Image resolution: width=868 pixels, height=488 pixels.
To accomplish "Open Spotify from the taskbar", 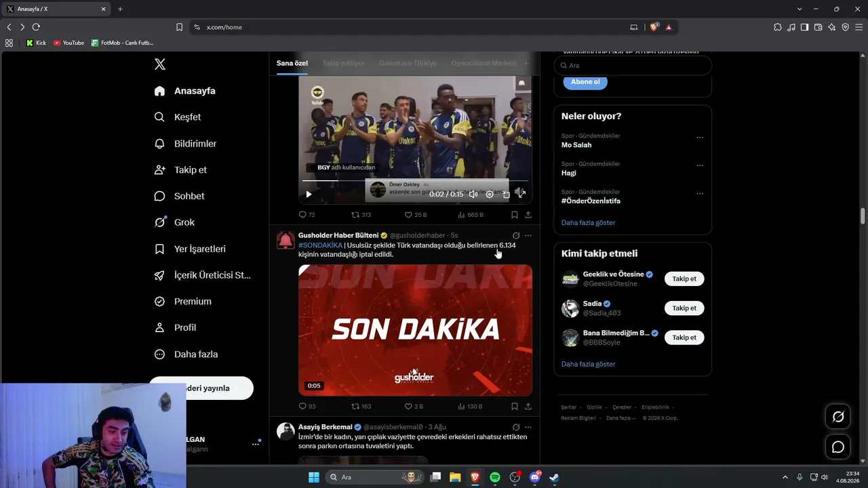I will tap(495, 477).
